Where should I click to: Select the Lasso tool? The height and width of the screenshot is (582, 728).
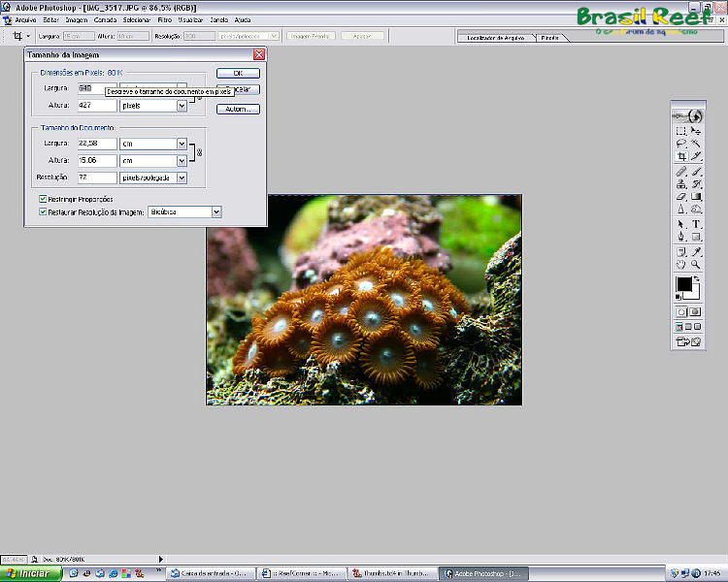click(681, 143)
